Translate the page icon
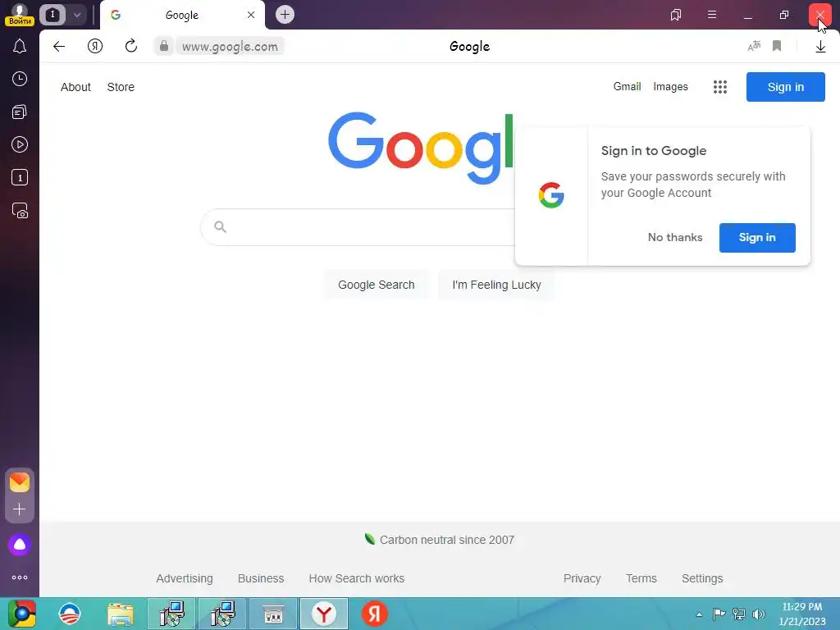 (754, 46)
